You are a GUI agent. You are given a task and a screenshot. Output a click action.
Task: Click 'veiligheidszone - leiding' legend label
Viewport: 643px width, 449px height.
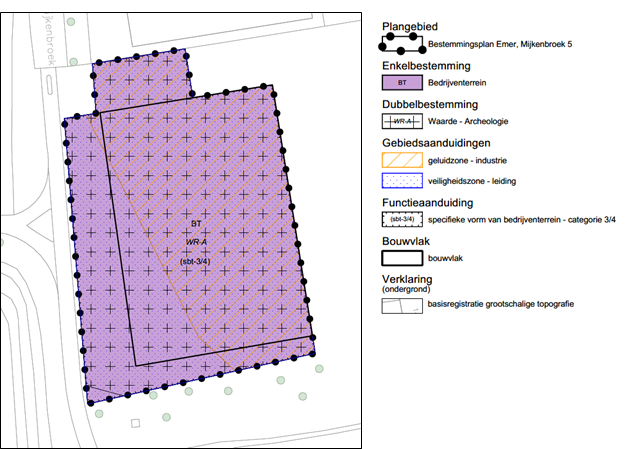pyautogui.click(x=472, y=181)
